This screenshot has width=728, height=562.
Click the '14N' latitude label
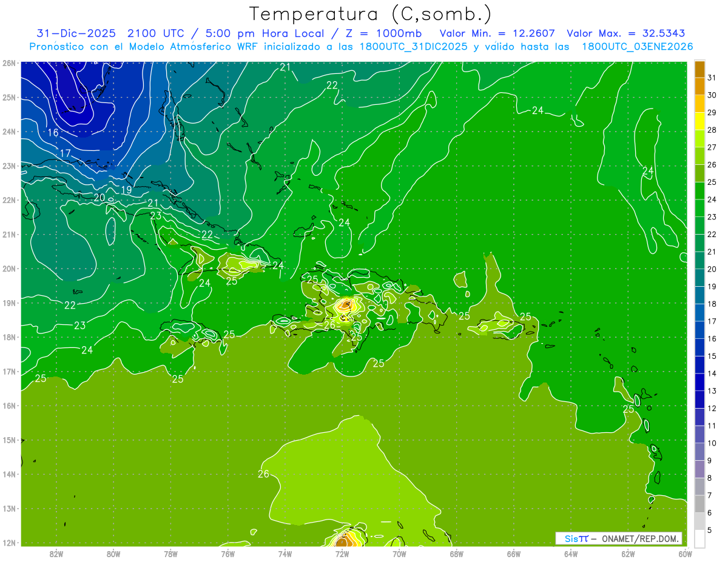tap(9, 474)
